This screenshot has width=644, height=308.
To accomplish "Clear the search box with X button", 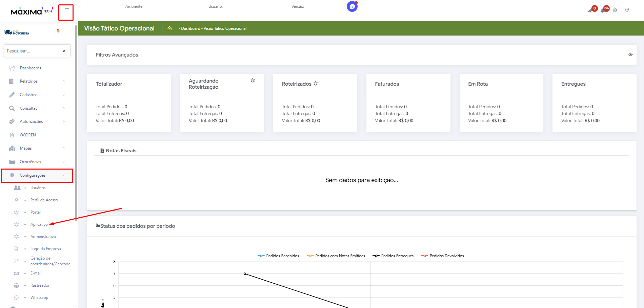I will click(x=64, y=51).
